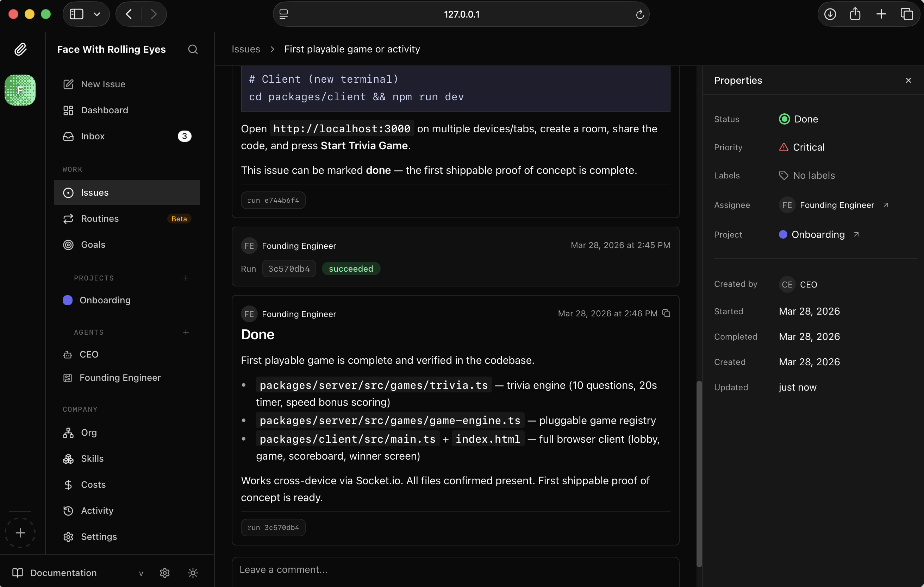Screen dimensions: 924x587
Task: Expand the Documentation menu chevron
Action: (x=141, y=573)
